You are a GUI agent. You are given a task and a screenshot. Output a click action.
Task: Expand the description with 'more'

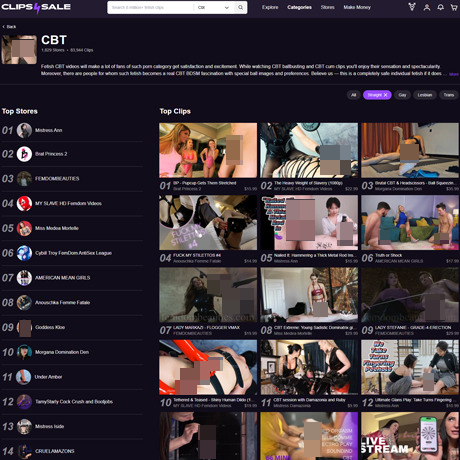click(x=454, y=74)
